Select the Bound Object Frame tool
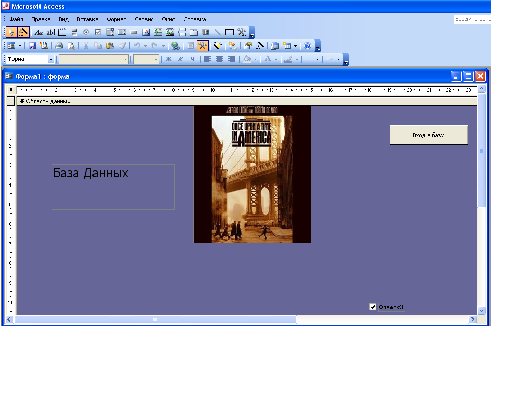Image resolution: width=532 pixels, height=399 pixels. click(170, 32)
